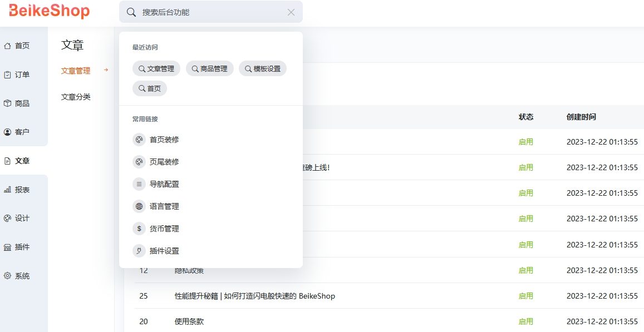Open the 设计 section in the sidebar
Viewport: 644px width, 332px height.
tap(22, 219)
